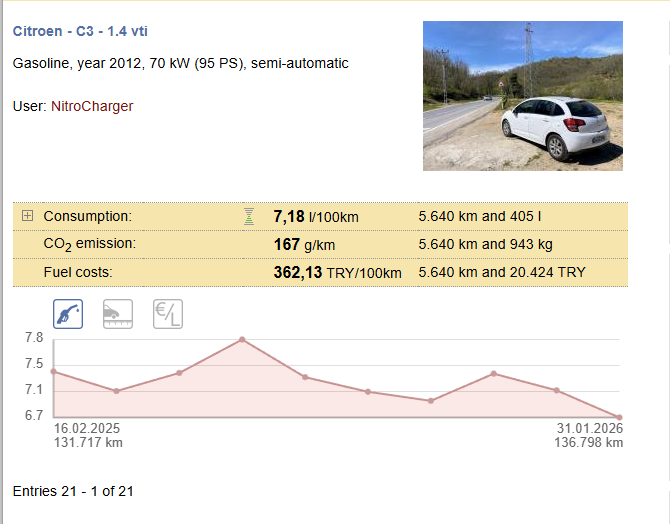Open NitroCharger user profile link
670x524 pixels.
pos(92,106)
